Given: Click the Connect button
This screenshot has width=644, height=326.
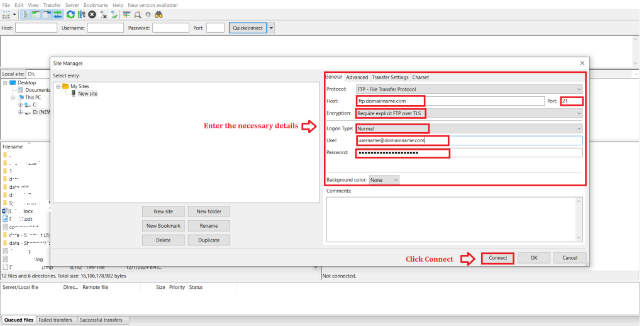Looking at the screenshot, I should click(498, 258).
